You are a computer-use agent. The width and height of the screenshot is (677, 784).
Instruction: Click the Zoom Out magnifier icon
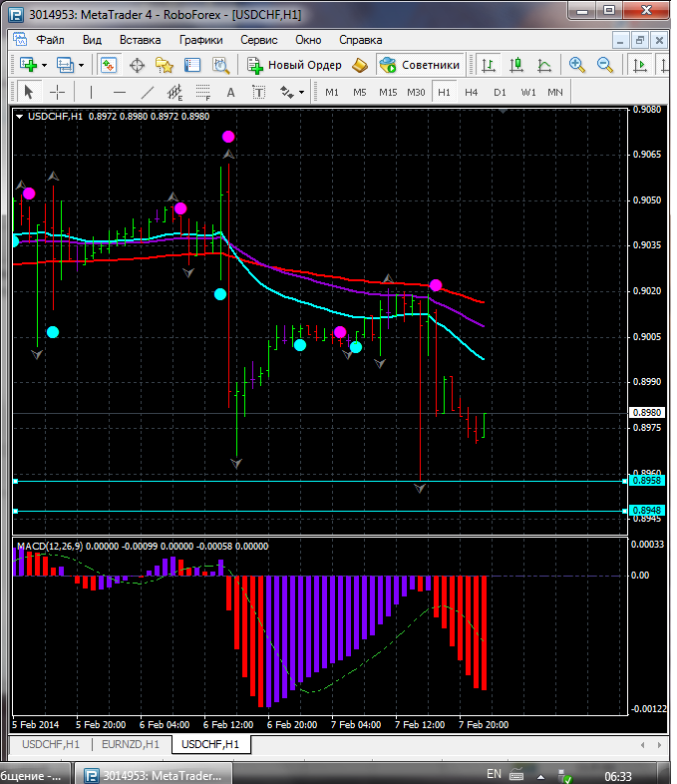click(604, 65)
